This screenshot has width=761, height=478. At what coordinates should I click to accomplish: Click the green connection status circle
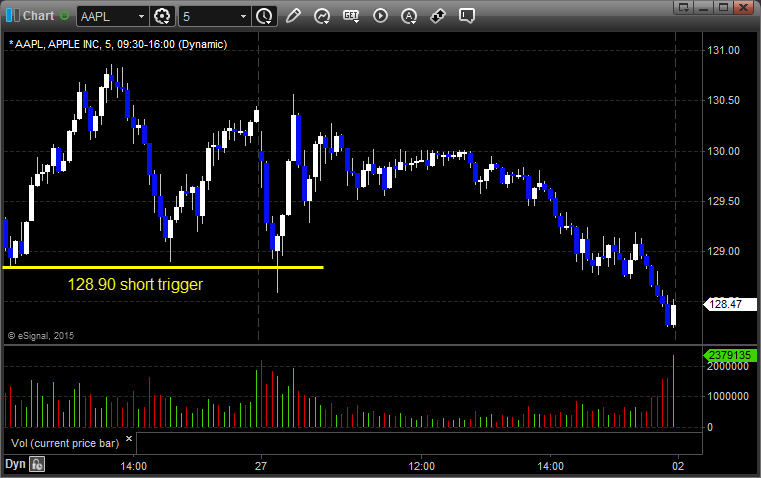pos(64,16)
